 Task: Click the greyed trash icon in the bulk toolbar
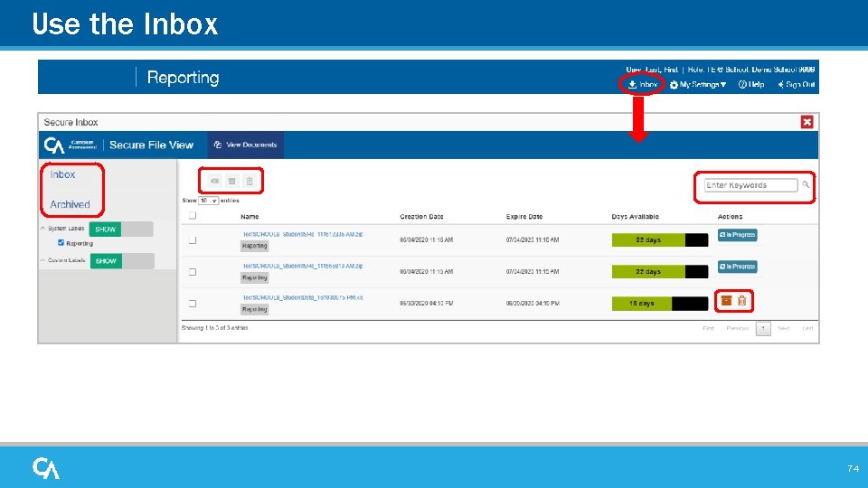(x=250, y=181)
